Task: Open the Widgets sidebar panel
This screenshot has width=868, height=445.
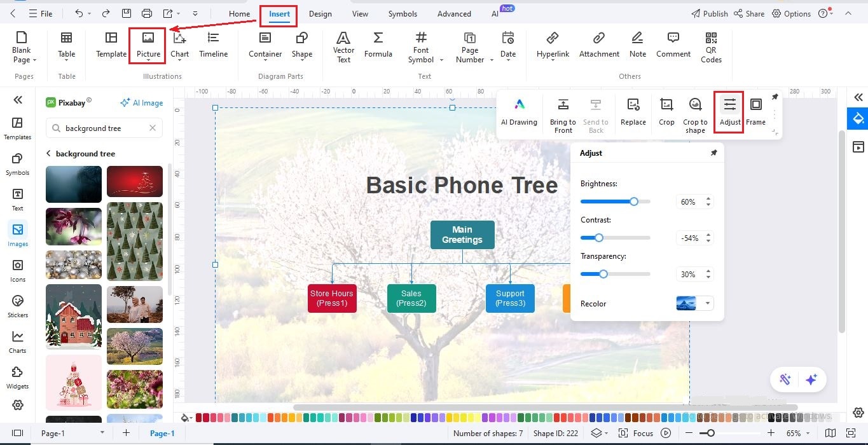Action: click(x=17, y=378)
